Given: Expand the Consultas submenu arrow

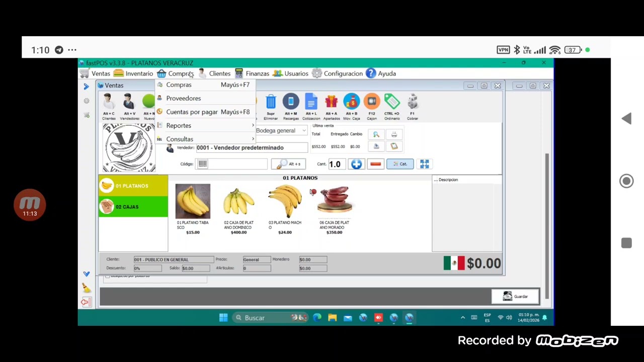Looking at the screenshot, I should [253, 139].
